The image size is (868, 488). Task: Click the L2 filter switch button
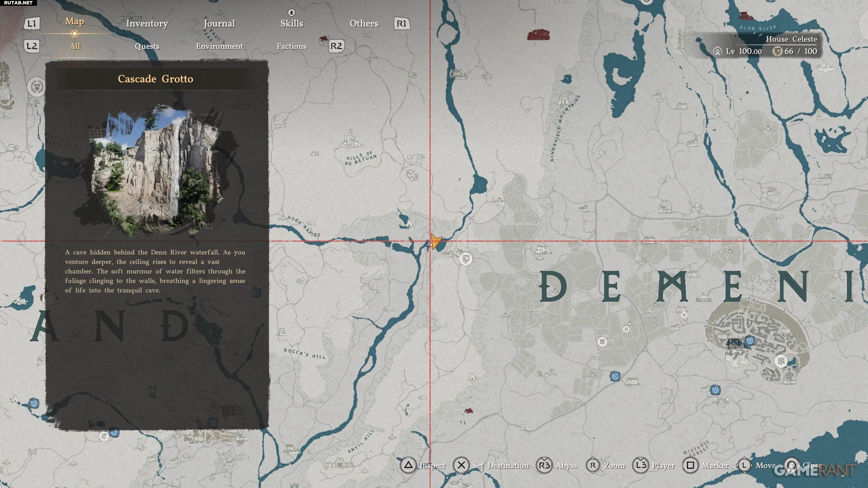click(32, 46)
